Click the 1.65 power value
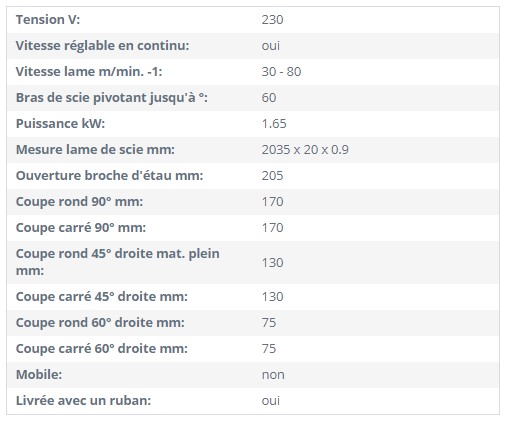Screen dimensions: 511x423 tap(274, 124)
